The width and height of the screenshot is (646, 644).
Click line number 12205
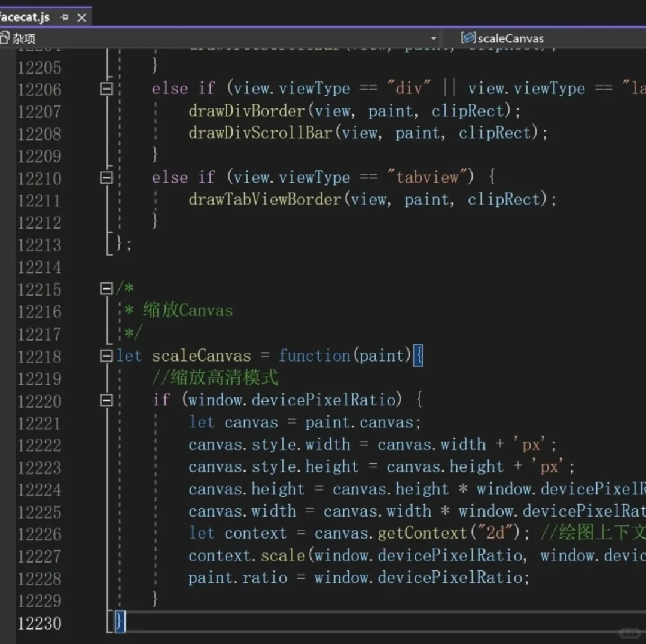[x=39, y=68]
